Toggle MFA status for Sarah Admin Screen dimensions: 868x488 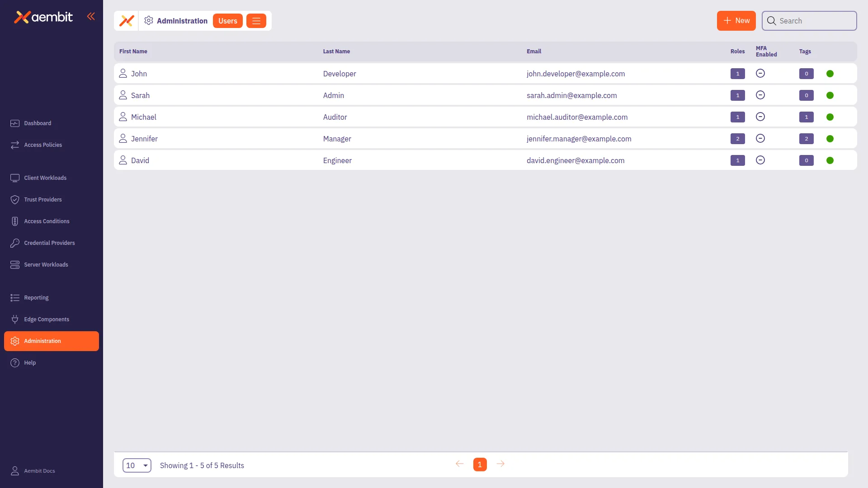coord(760,95)
